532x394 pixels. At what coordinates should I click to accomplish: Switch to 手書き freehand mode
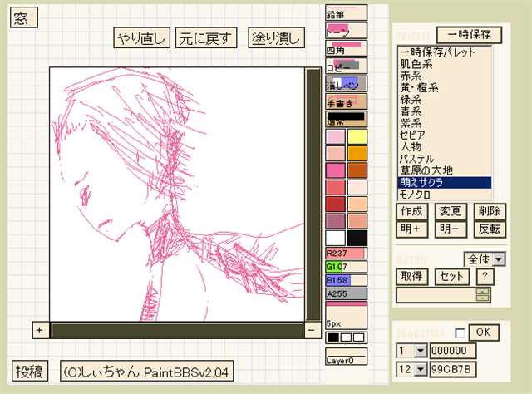346,102
